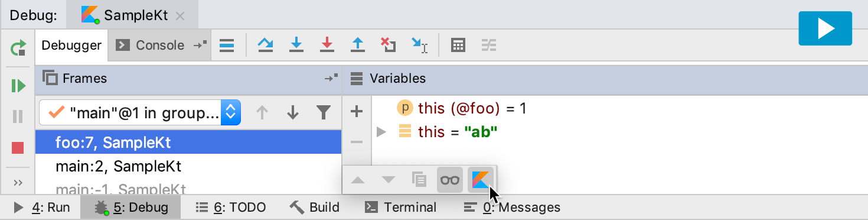Expand the this = "ab" variable

click(x=381, y=131)
